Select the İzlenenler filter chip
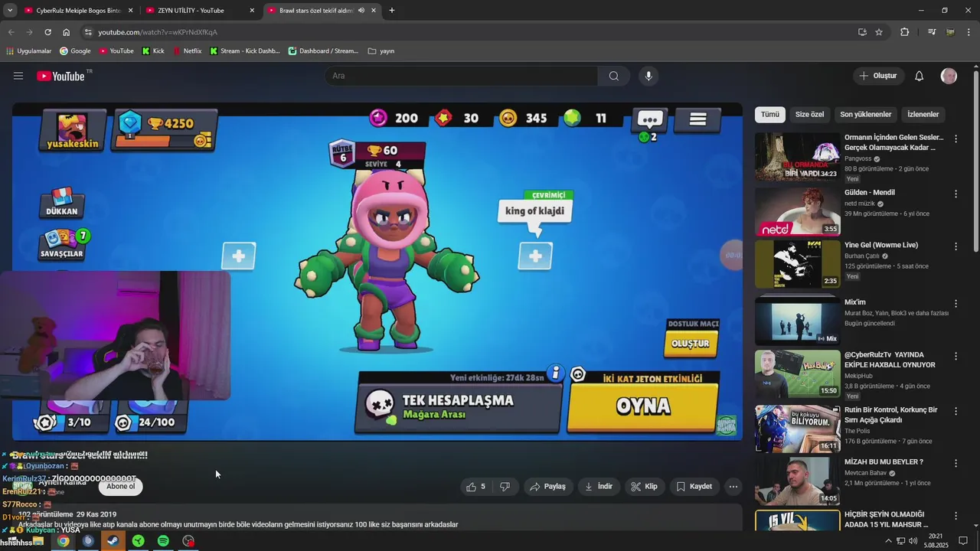This screenshot has width=980, height=551. (x=923, y=114)
